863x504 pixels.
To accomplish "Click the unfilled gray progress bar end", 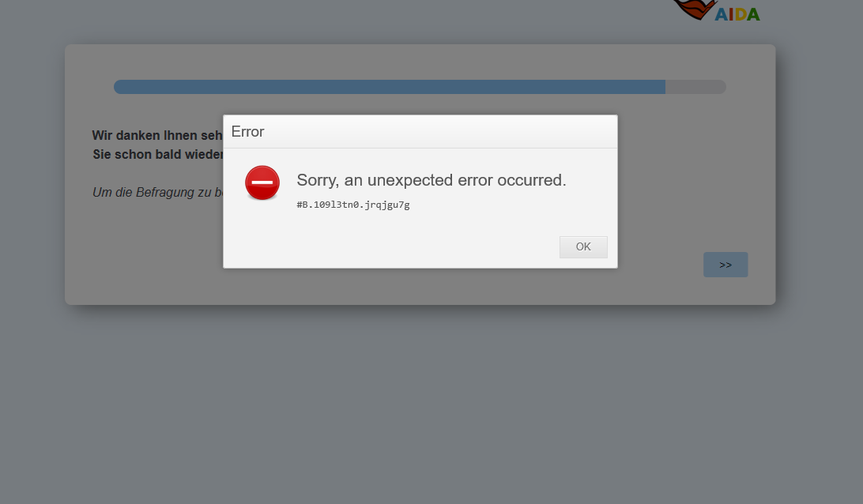I will click(x=695, y=87).
